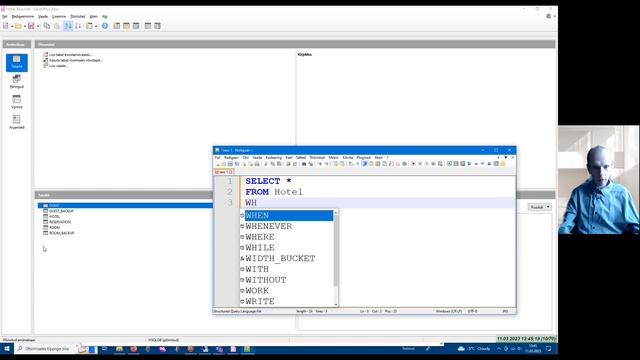The height and width of the screenshot is (360, 640).
Task: Click Save icon in Base toolbar
Action: 31,26
